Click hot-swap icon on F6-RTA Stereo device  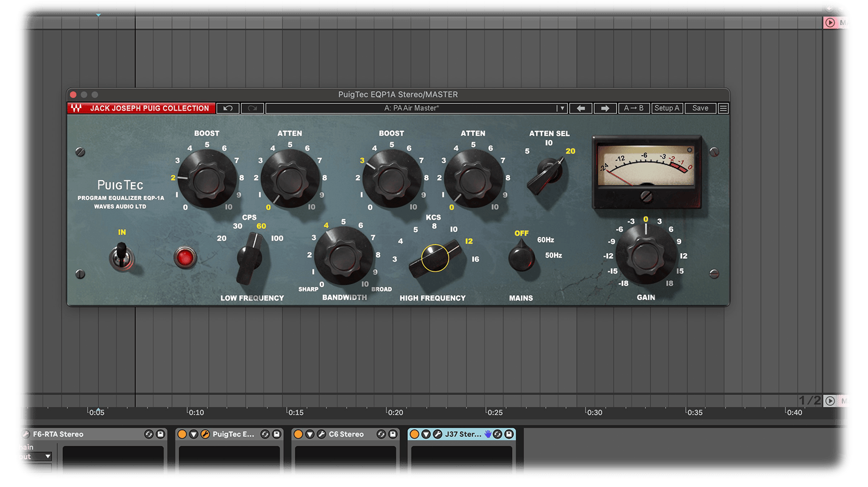[x=149, y=434]
